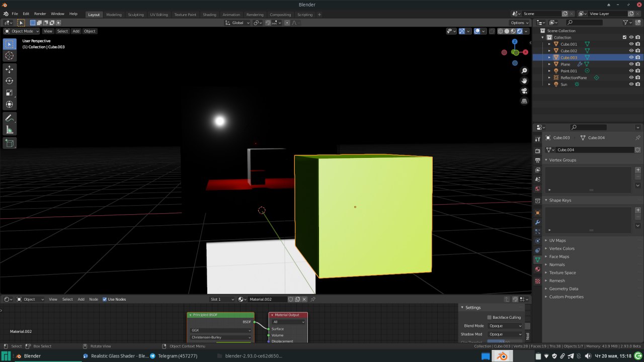The image size is (644, 362).
Task: Open the Modifier wrench properties tab
Action: pos(537,222)
